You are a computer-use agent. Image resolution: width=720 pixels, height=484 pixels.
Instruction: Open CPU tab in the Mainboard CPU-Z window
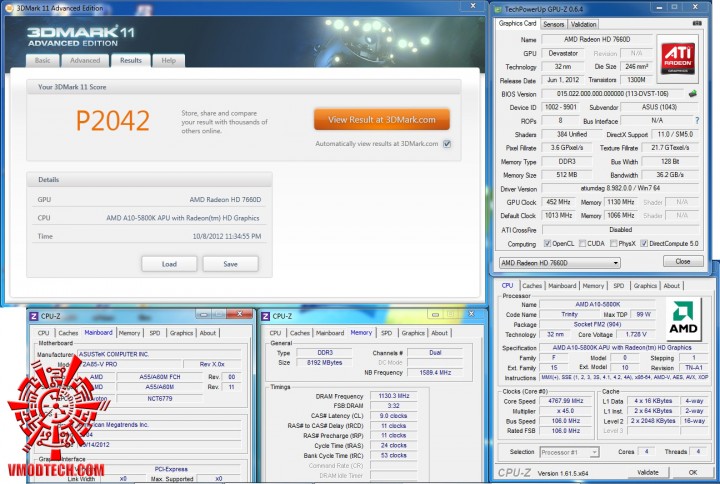click(43, 333)
